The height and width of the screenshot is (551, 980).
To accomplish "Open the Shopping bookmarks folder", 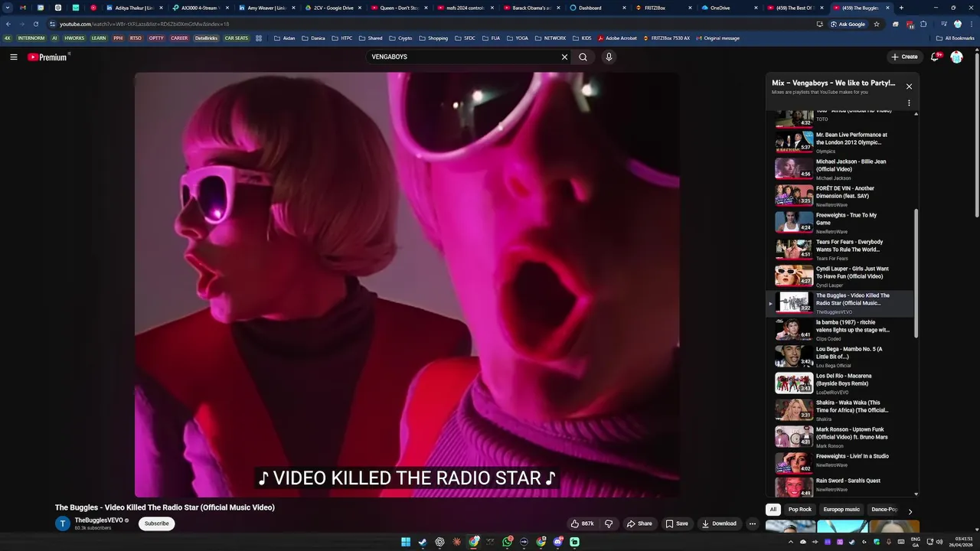I will [433, 38].
